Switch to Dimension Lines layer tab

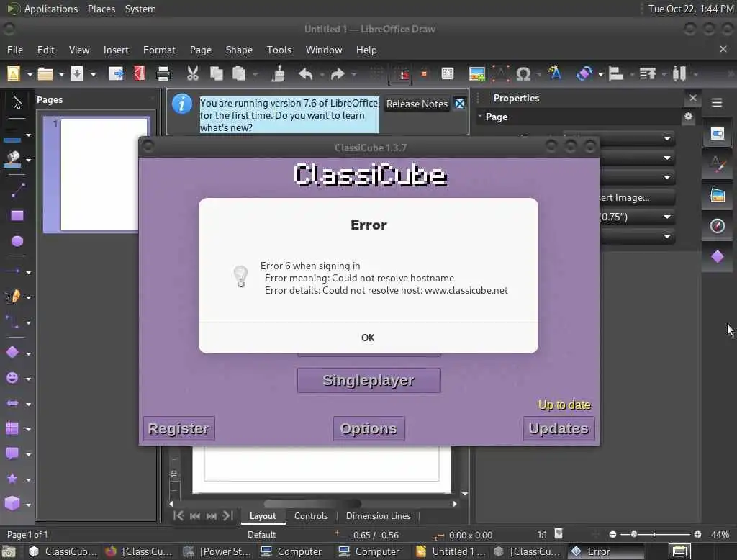tap(378, 516)
